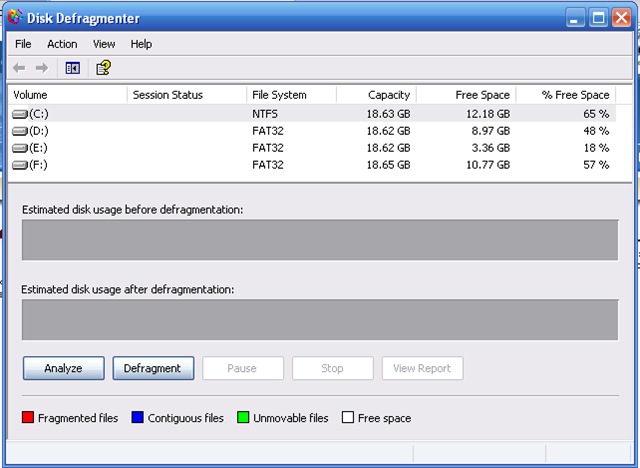The width and height of the screenshot is (640, 468).
Task: Click the 48 % free space value
Action: coord(596,131)
